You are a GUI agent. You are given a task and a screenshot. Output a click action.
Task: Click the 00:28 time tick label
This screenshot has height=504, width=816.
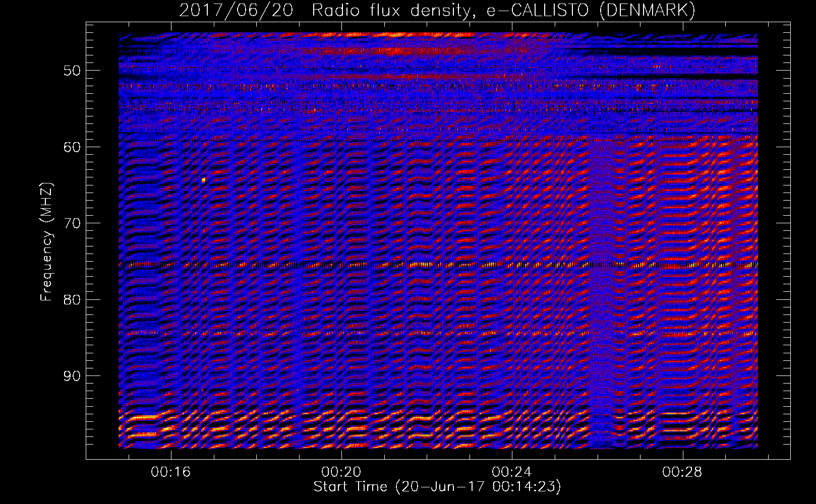pyautogui.click(x=682, y=472)
